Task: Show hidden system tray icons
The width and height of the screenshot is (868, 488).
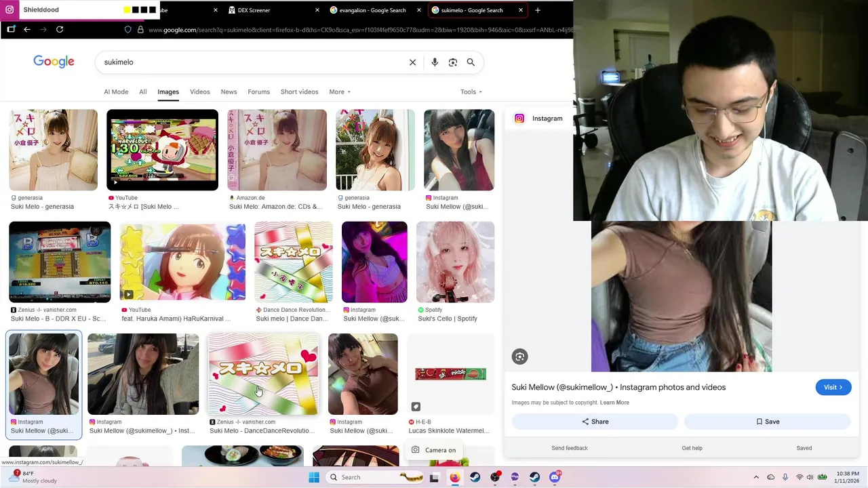Action: pos(756,477)
